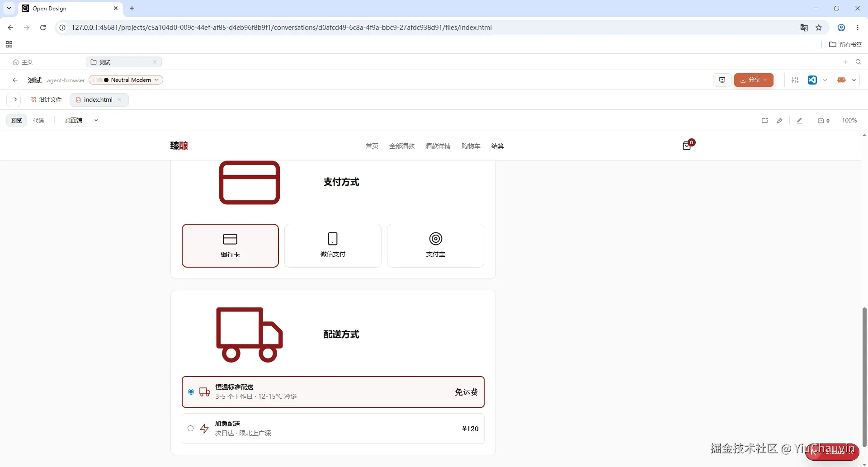Go back in browser history
The image size is (868, 467).
[10, 28]
